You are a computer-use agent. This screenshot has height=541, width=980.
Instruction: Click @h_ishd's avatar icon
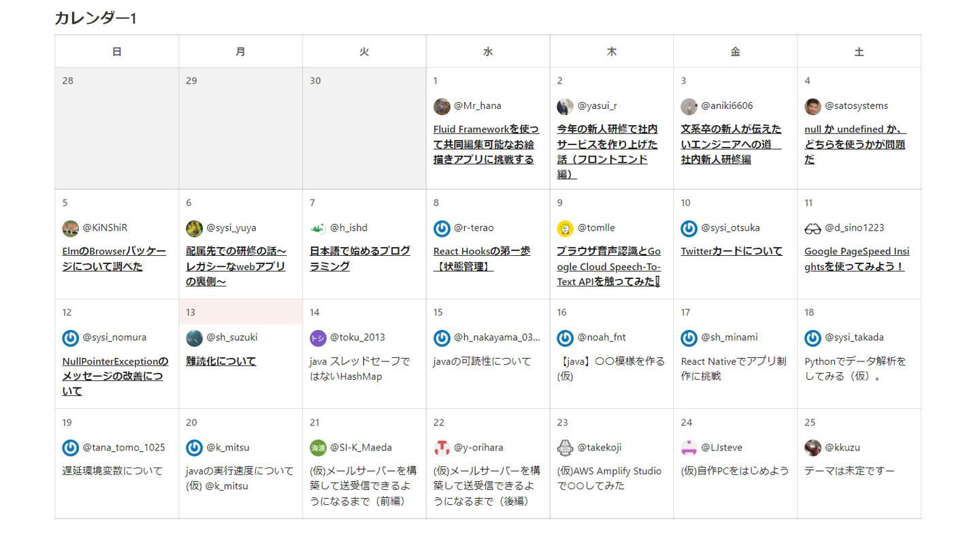tap(318, 228)
